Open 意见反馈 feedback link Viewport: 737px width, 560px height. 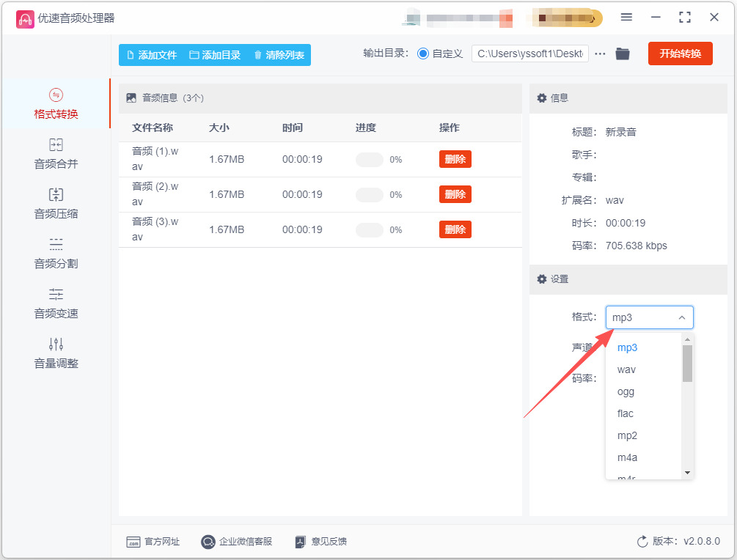click(x=321, y=542)
